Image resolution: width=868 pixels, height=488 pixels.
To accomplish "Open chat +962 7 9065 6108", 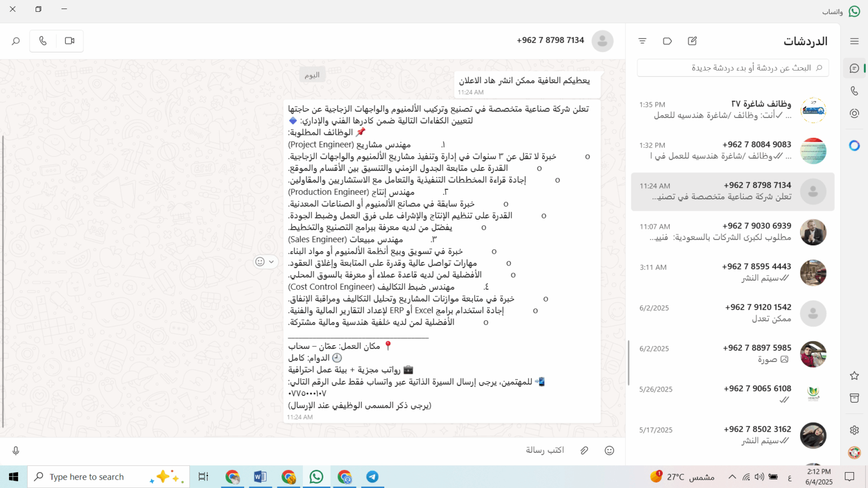I will pyautogui.click(x=732, y=395).
